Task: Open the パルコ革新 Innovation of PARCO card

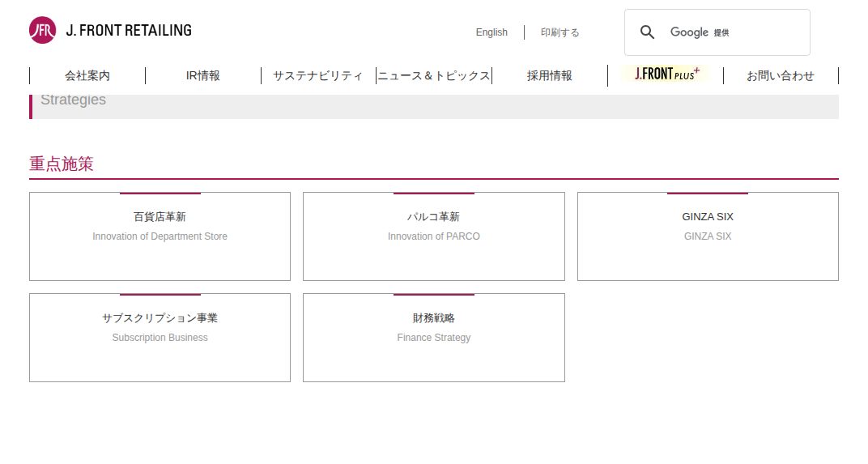Action: 434,236
